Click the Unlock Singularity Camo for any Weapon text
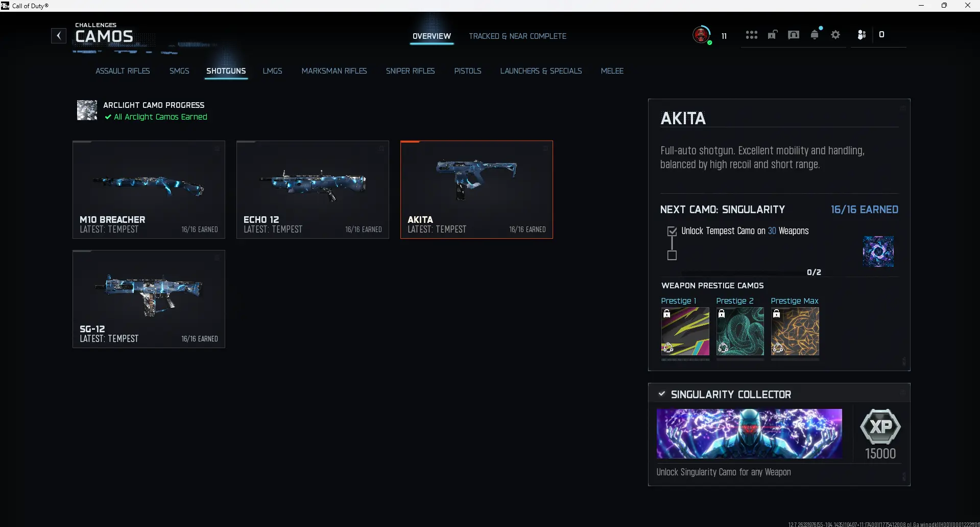Image resolution: width=980 pixels, height=527 pixels. point(724,472)
